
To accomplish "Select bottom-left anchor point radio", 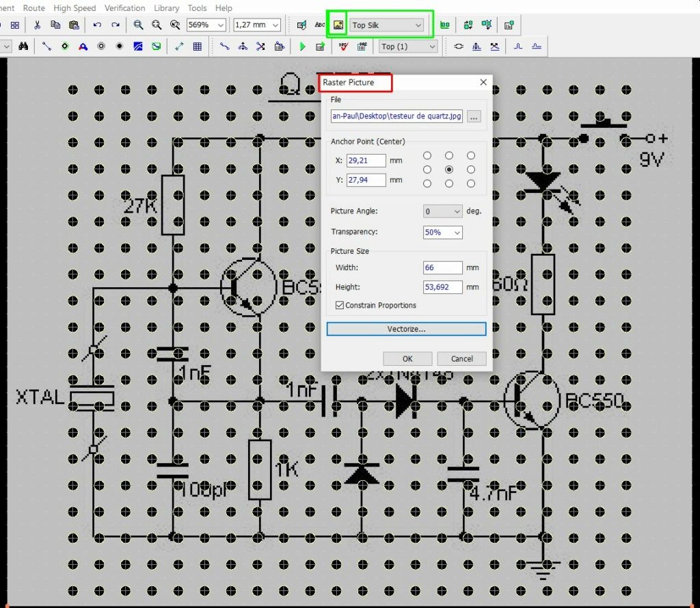I will [427, 183].
